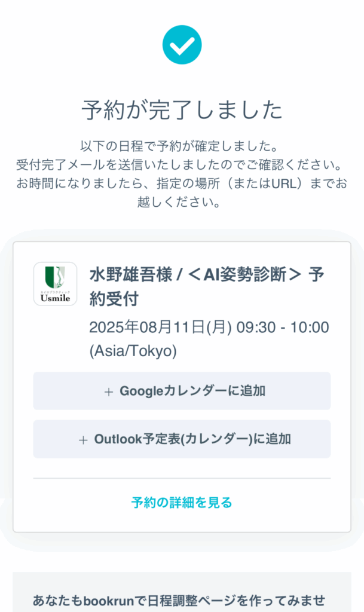This screenshot has width=364, height=612.
Task: Click the Usmile wordmark under the logo
Action: click(x=55, y=298)
